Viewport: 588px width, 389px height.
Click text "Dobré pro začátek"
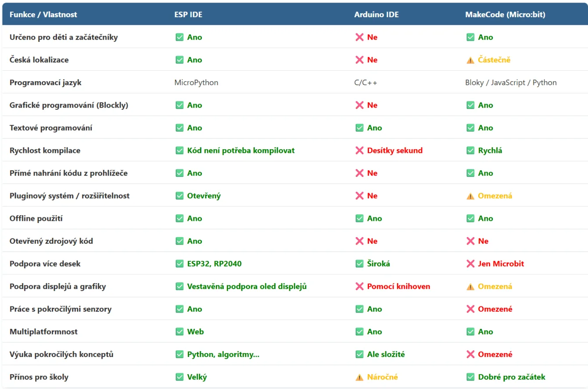(512, 377)
